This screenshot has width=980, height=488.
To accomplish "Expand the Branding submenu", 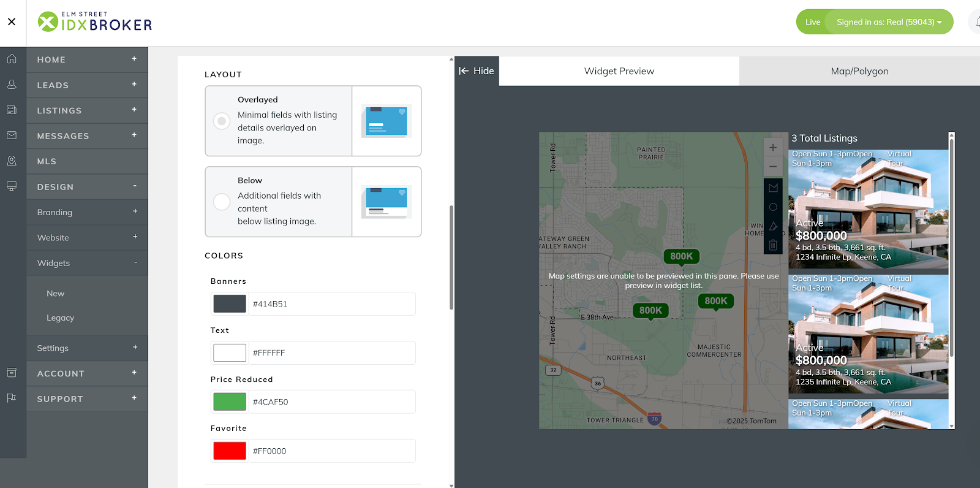I will [x=135, y=212].
